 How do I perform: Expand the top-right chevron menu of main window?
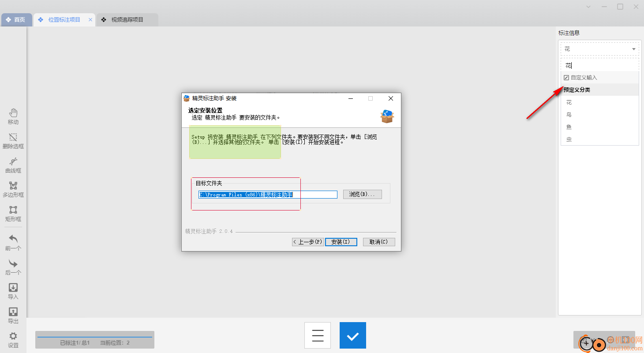[588, 7]
